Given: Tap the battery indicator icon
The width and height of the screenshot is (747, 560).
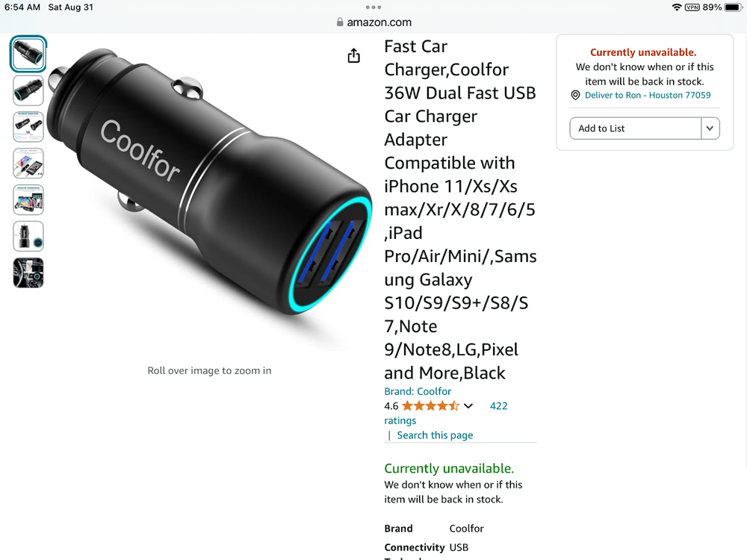Looking at the screenshot, I should 733,7.
